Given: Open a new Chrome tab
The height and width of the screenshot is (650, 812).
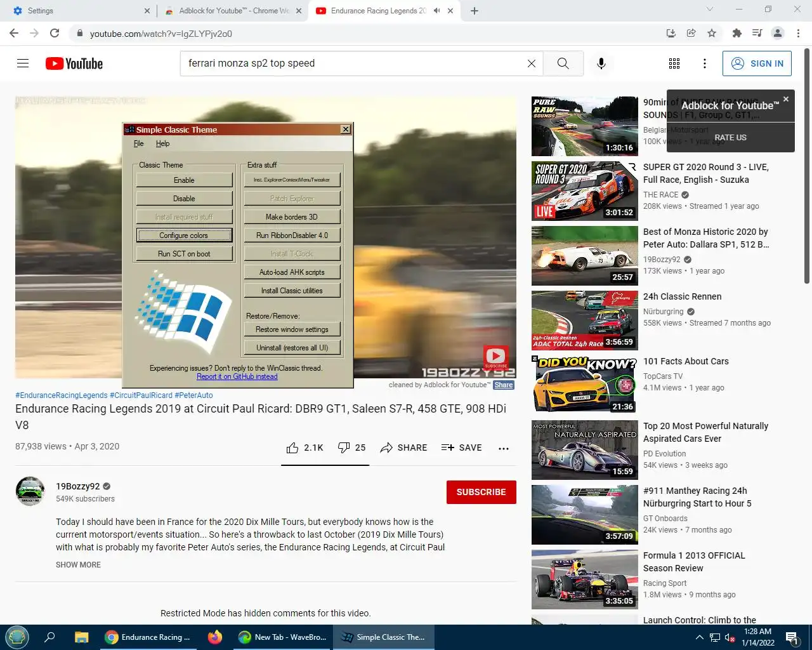Looking at the screenshot, I should coord(475,11).
